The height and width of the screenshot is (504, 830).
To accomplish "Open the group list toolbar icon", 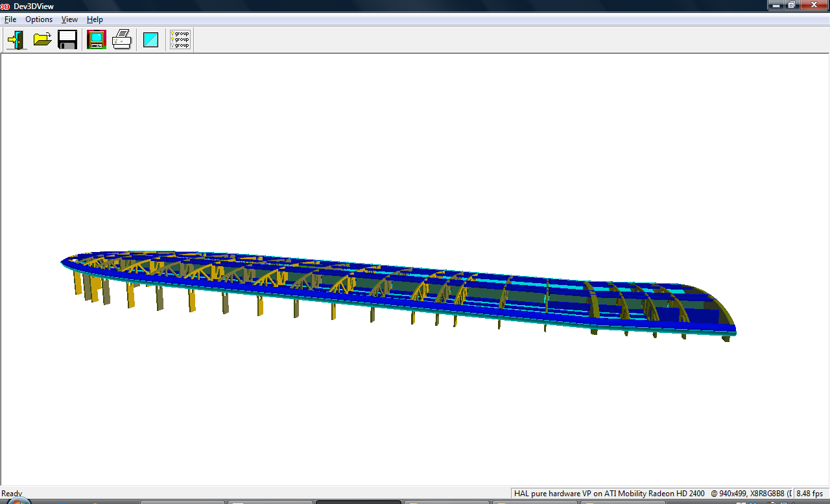I will pos(180,40).
